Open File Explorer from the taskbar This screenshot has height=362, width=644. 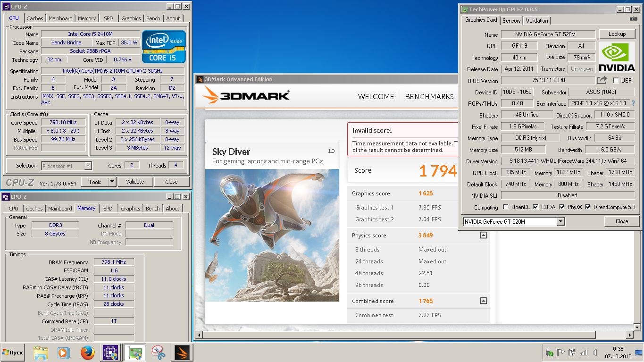pos(41,353)
